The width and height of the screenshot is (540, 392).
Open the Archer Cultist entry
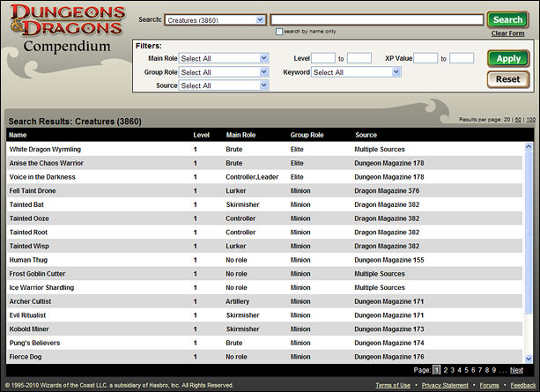pos(30,301)
